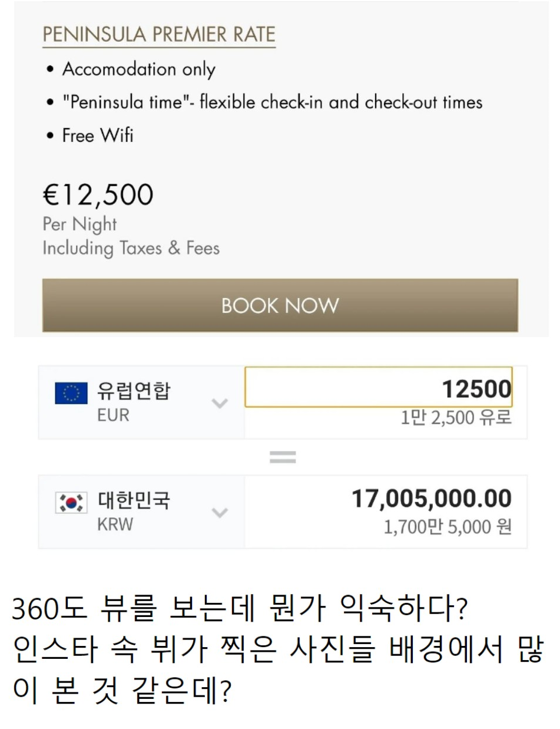Open the PENINSULA PREMIER RATE heading link
This screenshot has width=560, height=729.
159,35
